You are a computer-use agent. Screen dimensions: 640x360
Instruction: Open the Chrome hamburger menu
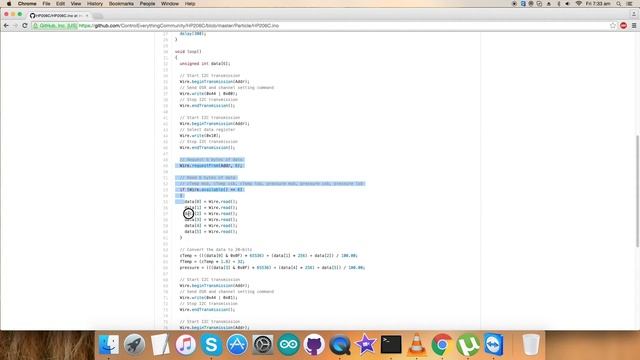click(x=634, y=25)
